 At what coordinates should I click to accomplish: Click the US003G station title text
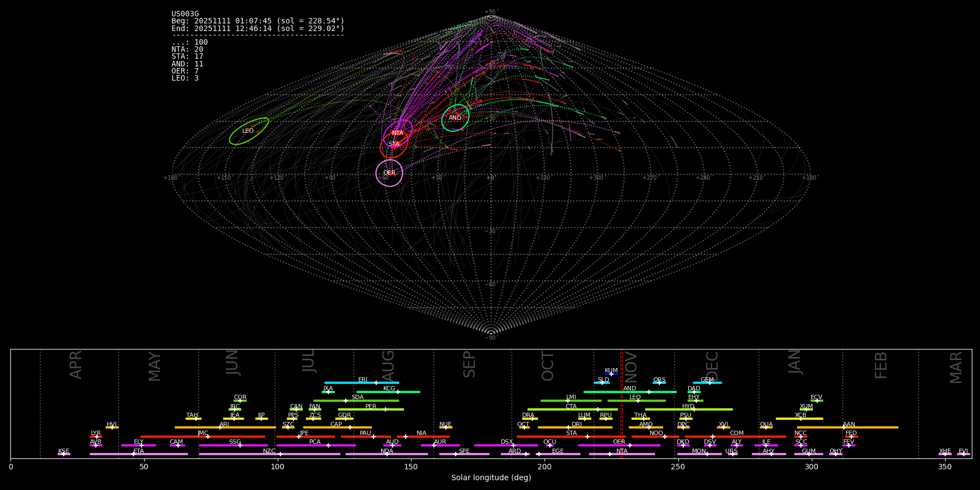tap(185, 14)
